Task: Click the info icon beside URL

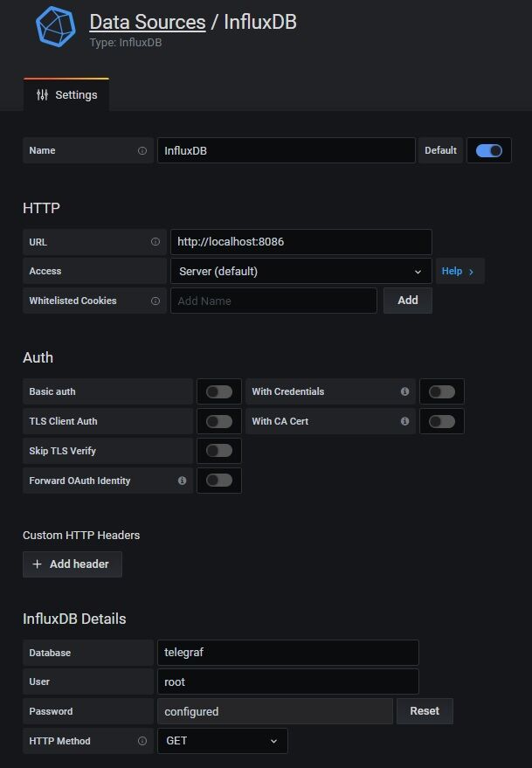Action: click(155, 242)
